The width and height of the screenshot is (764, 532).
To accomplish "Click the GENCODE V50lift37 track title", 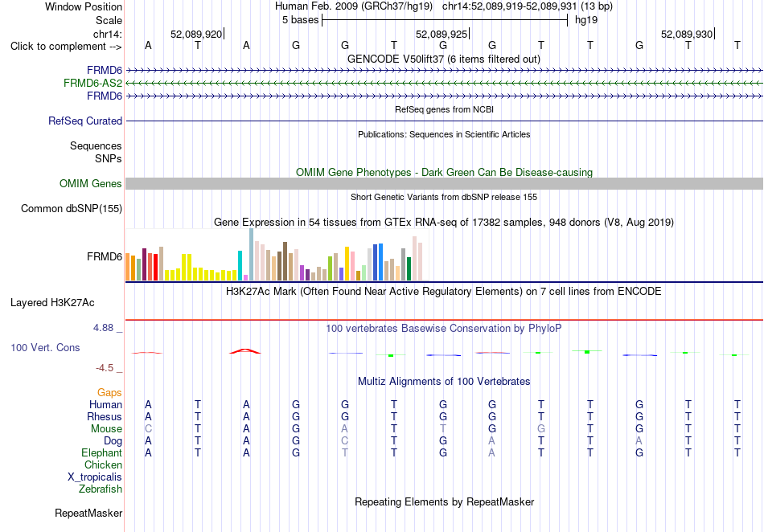I will tap(443, 59).
